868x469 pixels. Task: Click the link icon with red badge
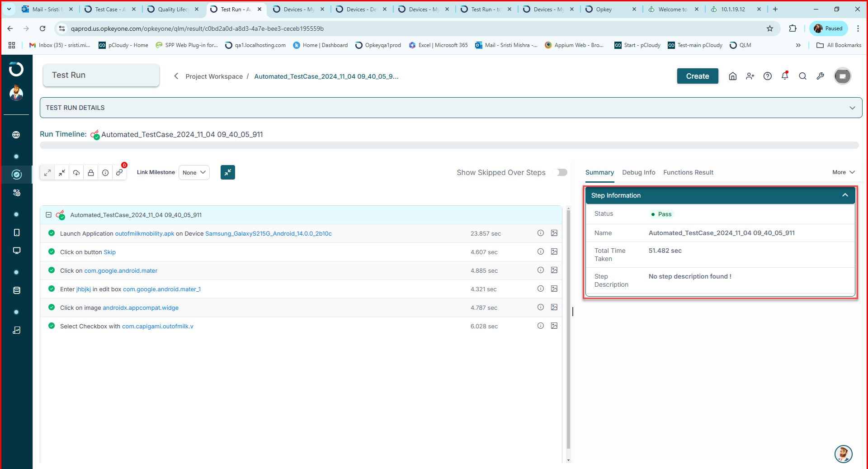tap(119, 172)
